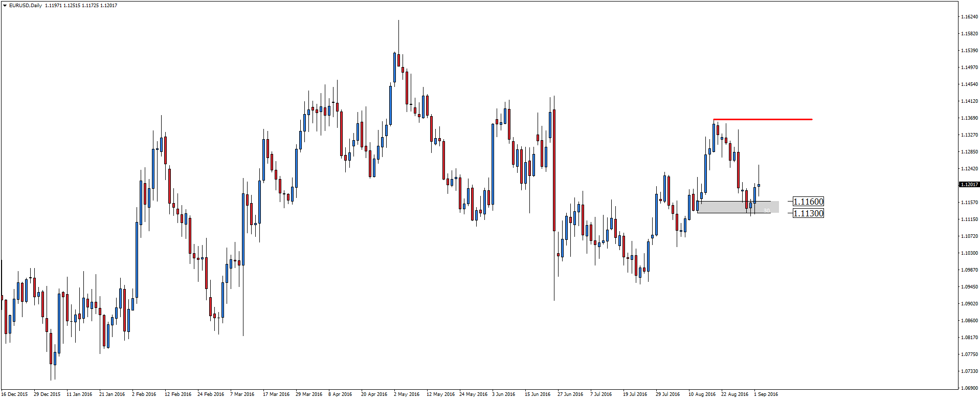Click the 10 Aug 2016 date label

702,394
